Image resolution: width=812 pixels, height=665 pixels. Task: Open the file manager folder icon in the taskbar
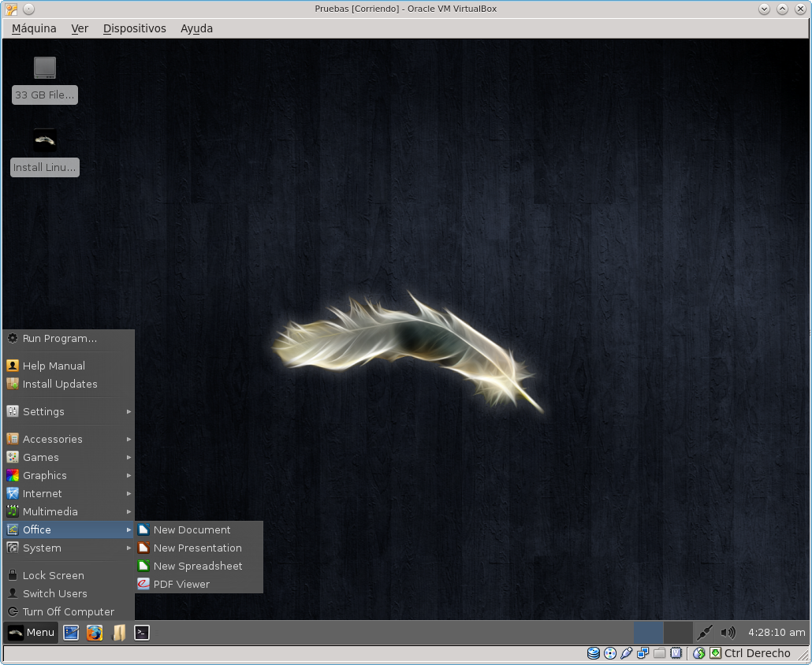tap(118, 633)
